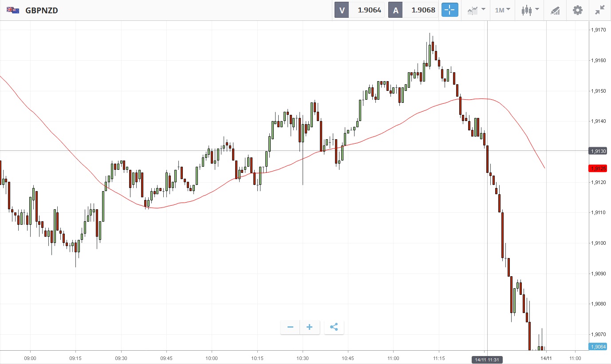Expand the candlestick chart type dropdown

point(530,10)
